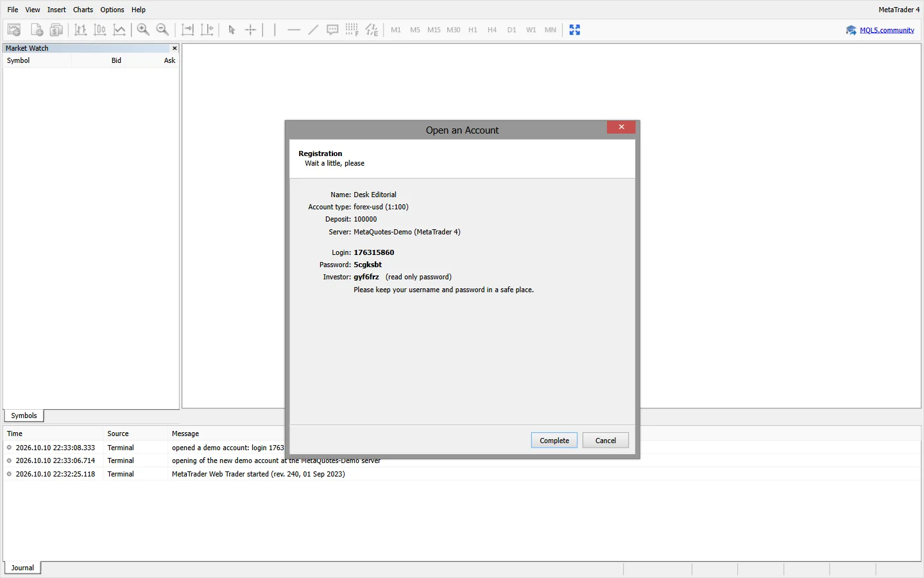Select the D1 timeframe
The height and width of the screenshot is (578, 924).
click(x=511, y=30)
